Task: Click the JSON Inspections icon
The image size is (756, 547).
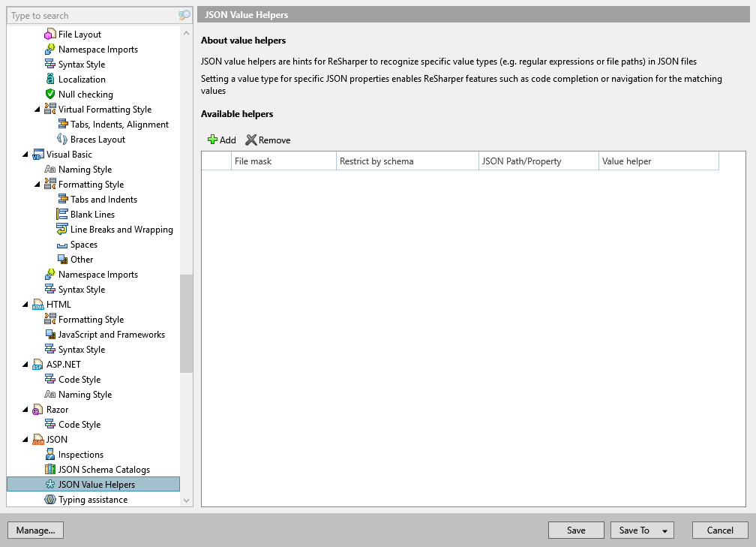Action: pos(50,455)
